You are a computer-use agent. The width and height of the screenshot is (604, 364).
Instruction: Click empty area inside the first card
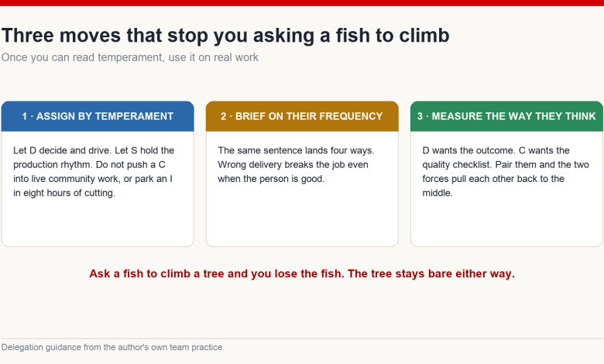coord(98,223)
